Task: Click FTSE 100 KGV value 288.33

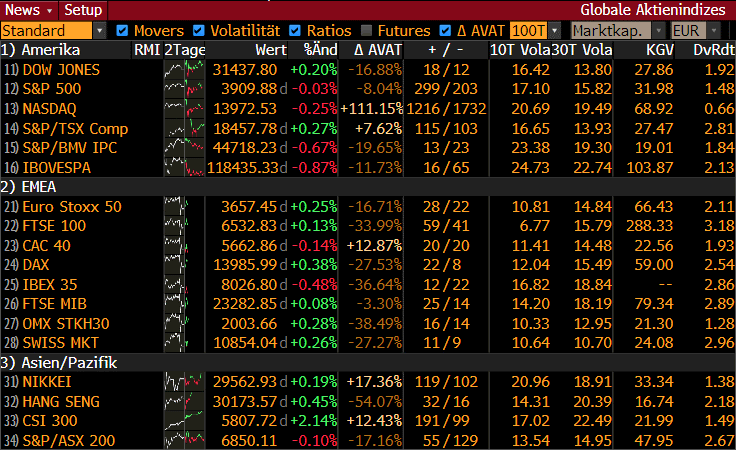Action: pos(650,226)
